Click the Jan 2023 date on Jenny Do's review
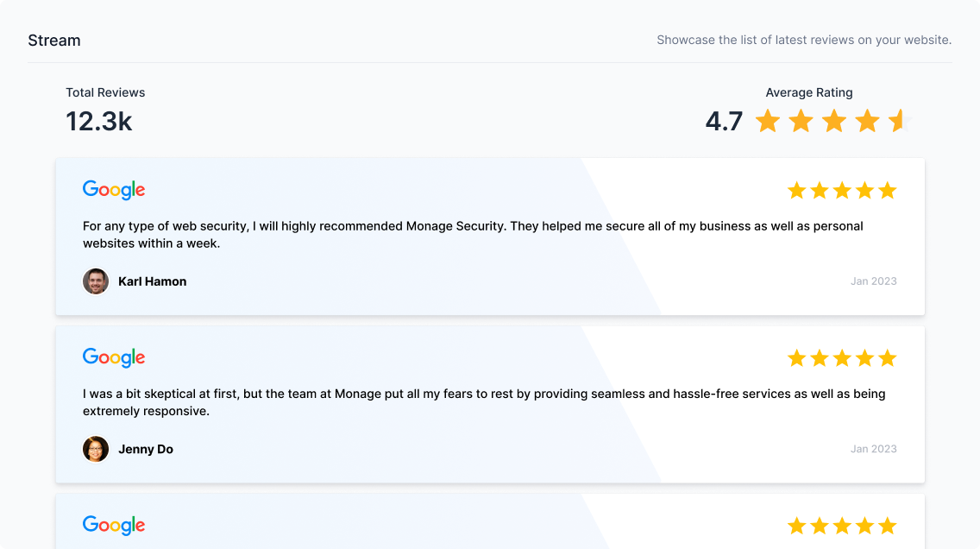980x549 pixels. point(873,449)
